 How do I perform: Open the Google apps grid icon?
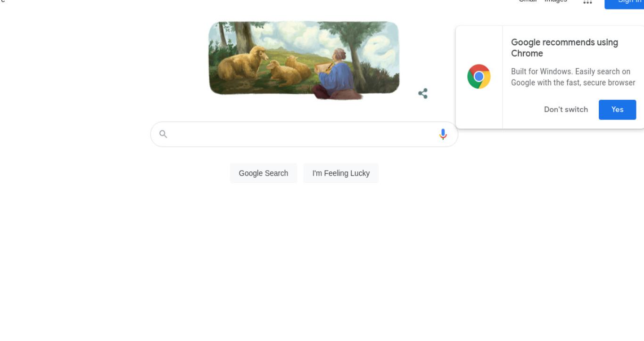587,2
